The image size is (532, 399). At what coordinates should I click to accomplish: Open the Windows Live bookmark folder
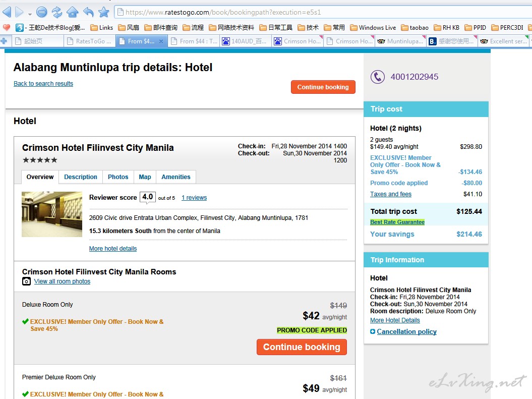click(x=373, y=27)
